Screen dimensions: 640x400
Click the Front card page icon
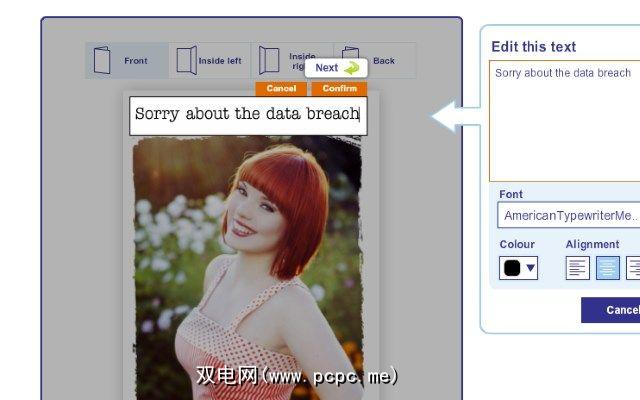coord(102,60)
